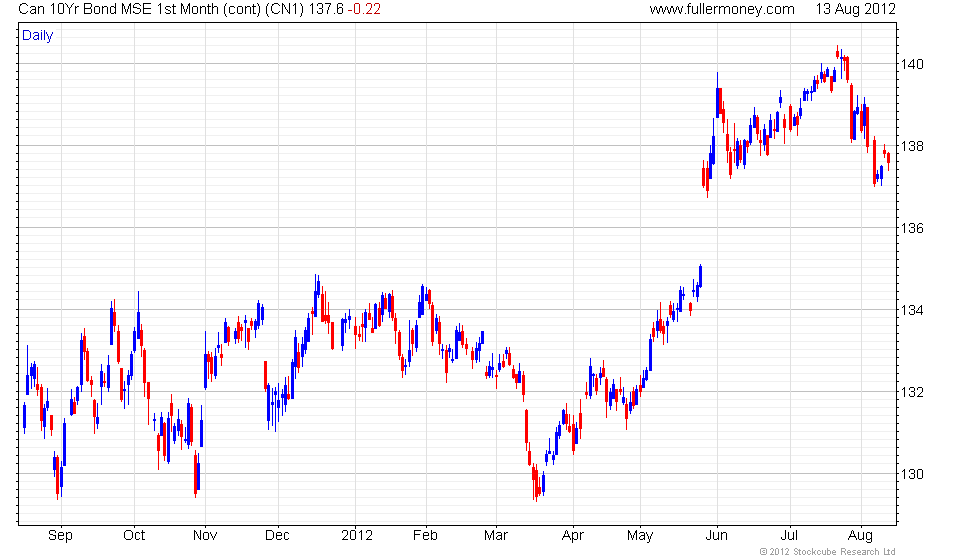Click the '136' price axis label

(912, 228)
